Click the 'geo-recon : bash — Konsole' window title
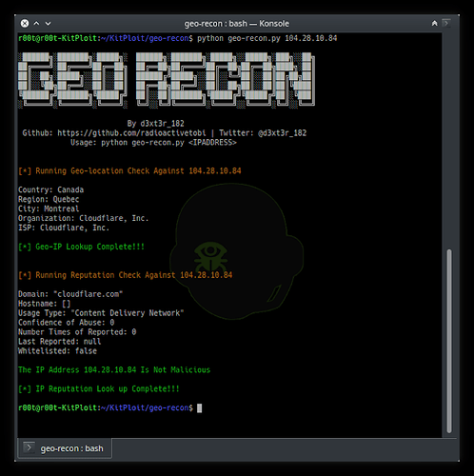This screenshot has height=476, width=474. [x=237, y=24]
